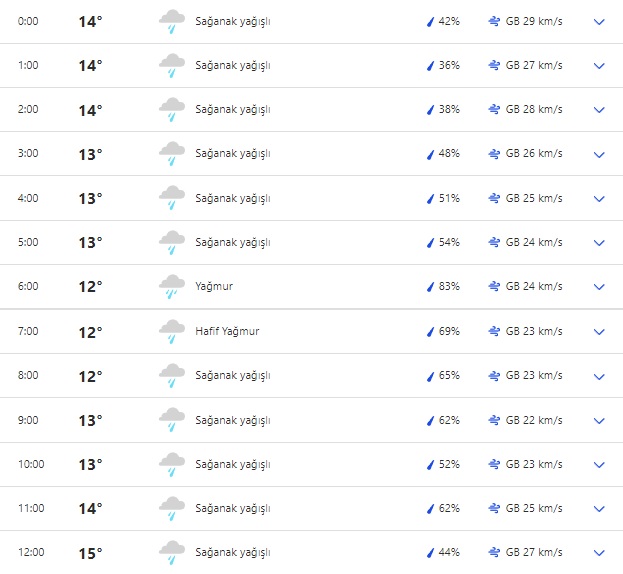
Task: Click the rain cloud icon at 0:00
Action: [x=172, y=22]
